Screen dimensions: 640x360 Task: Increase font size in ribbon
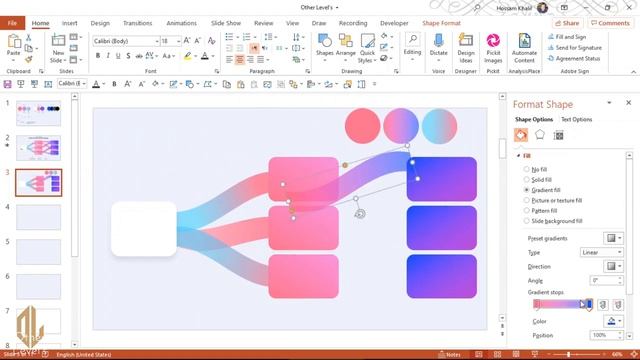point(187,41)
